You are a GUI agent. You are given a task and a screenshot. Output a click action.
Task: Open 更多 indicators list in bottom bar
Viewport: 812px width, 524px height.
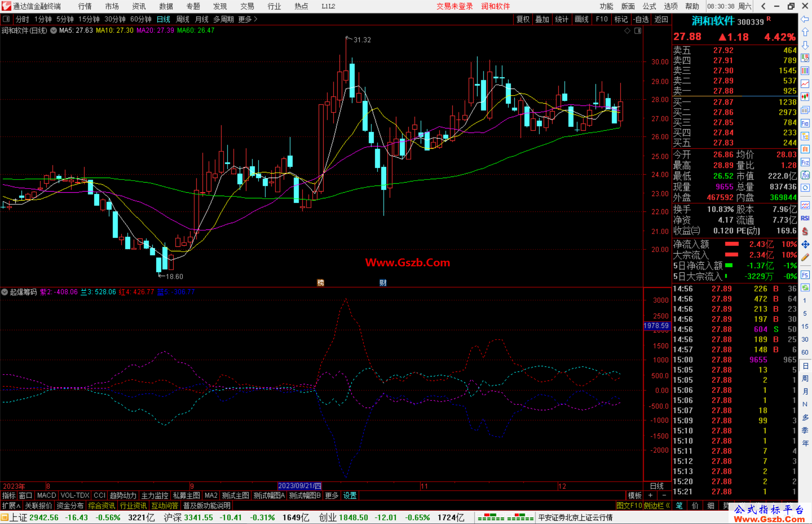point(331,495)
